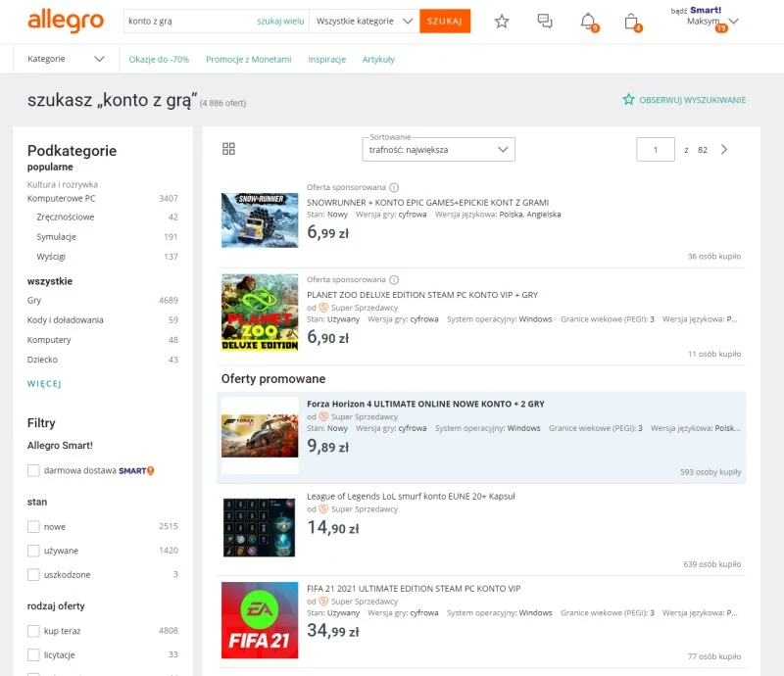
Task: Check the 'kup teraz' offer type
Action: 33,631
